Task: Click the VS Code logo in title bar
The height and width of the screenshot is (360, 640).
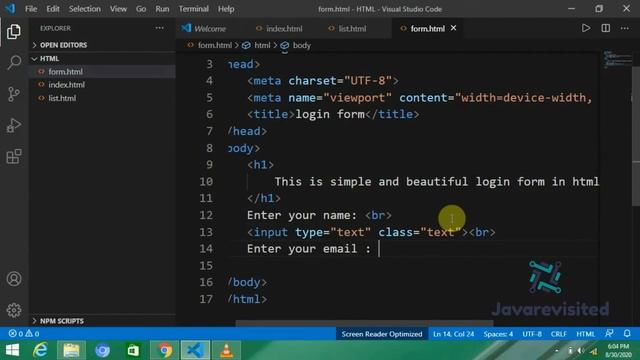Action: pyautogui.click(x=9, y=8)
